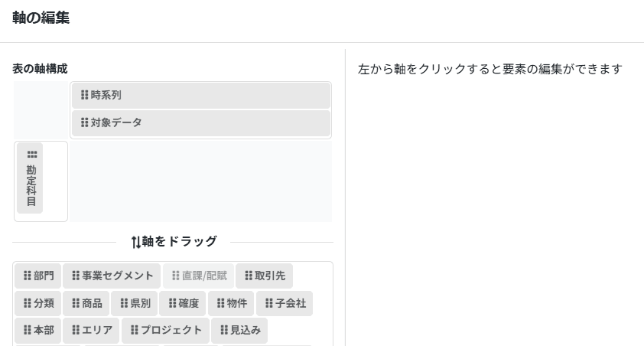Select the 県別 axis chip
644x346 pixels.
click(135, 303)
